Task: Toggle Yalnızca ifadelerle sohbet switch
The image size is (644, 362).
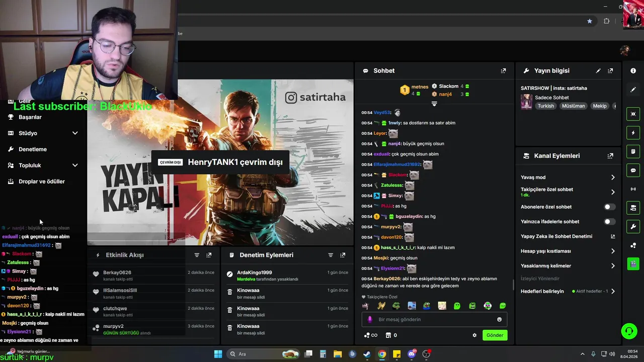Action: click(x=609, y=221)
